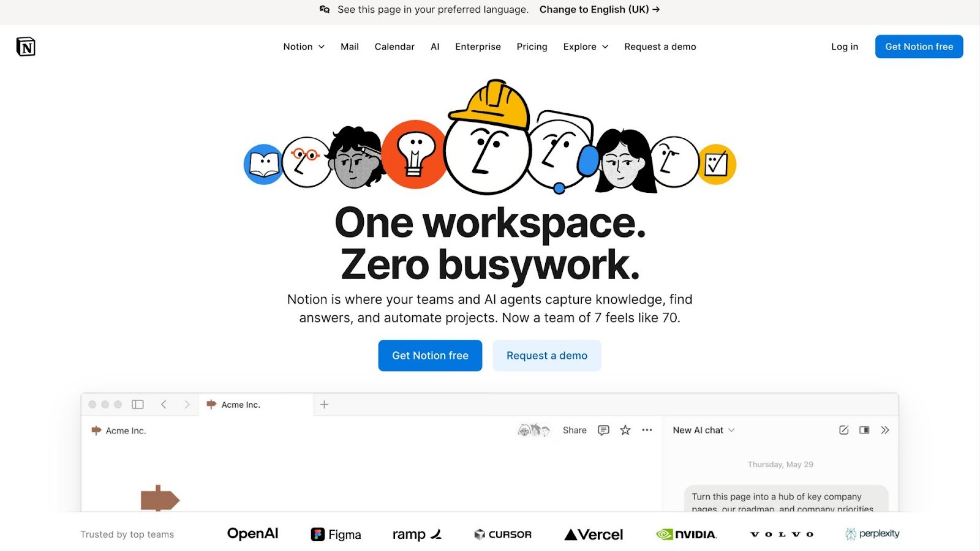Switch to the Acme Inc. tab
The height and width of the screenshot is (551, 980).
[x=241, y=404]
